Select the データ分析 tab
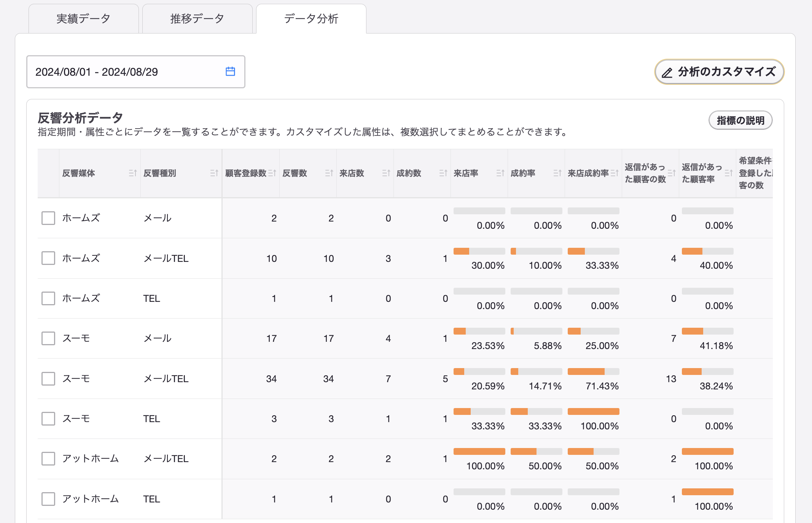The width and height of the screenshot is (812, 523). click(311, 19)
